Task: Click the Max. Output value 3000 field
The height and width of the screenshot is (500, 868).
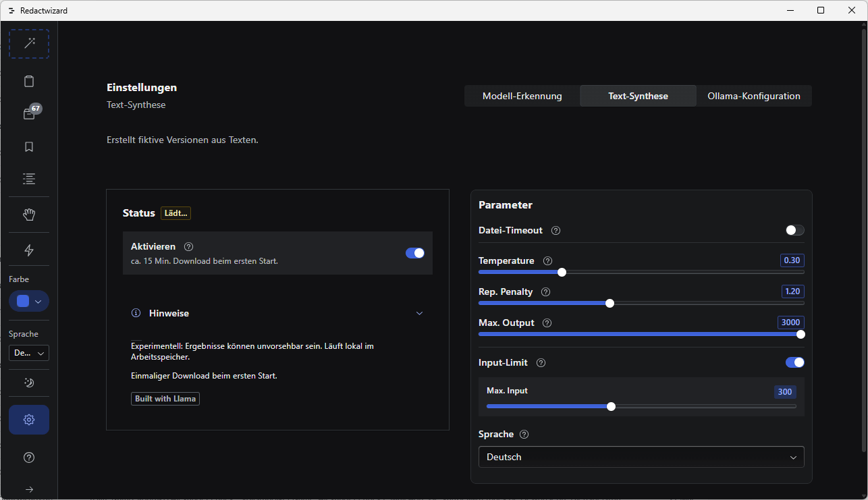Action: click(790, 323)
